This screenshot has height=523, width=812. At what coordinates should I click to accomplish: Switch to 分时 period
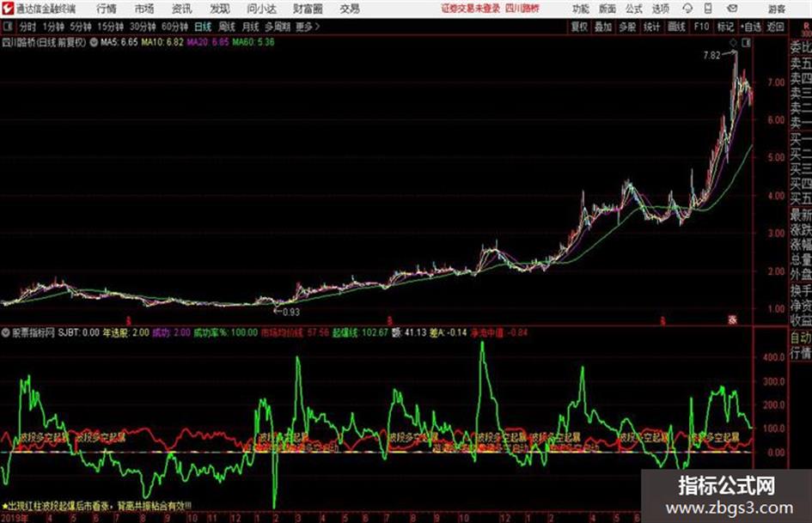[27, 27]
